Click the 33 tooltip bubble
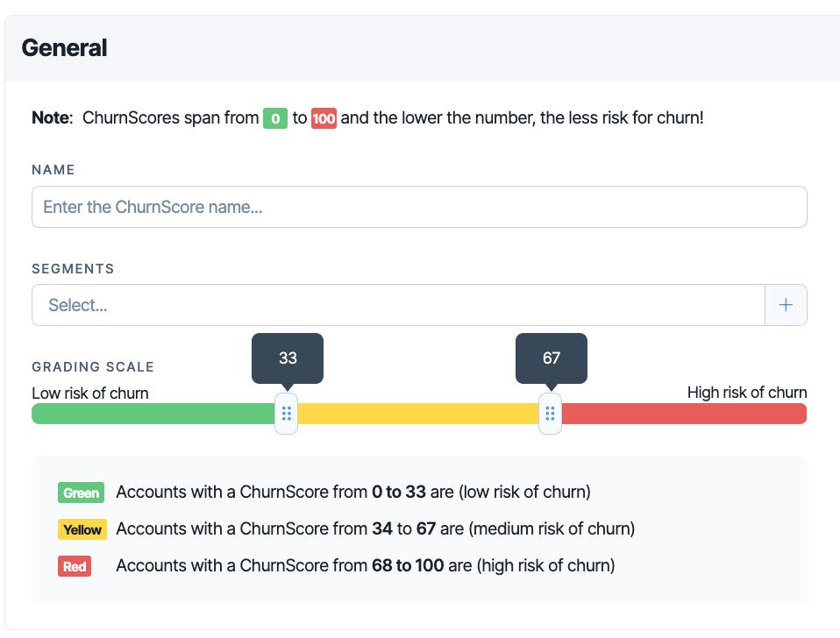 pyautogui.click(x=288, y=358)
